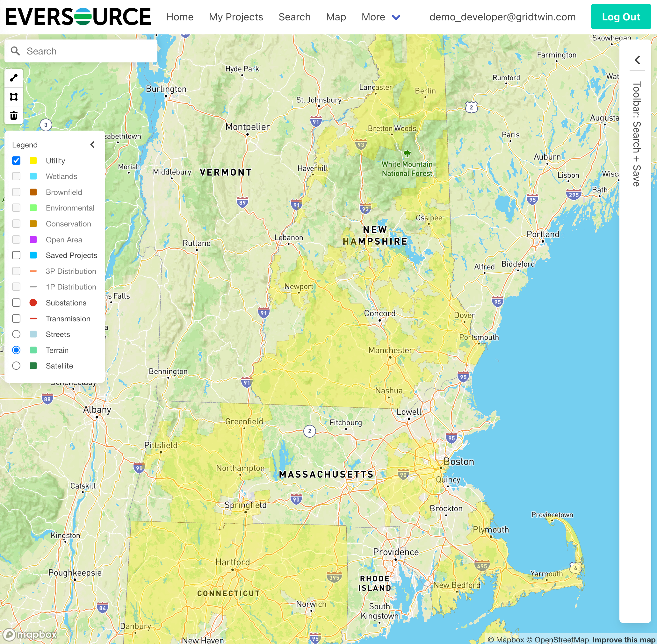Collapse the Search + Save toolbar sidebar
Image resolution: width=657 pixels, height=644 pixels.
[x=637, y=60]
